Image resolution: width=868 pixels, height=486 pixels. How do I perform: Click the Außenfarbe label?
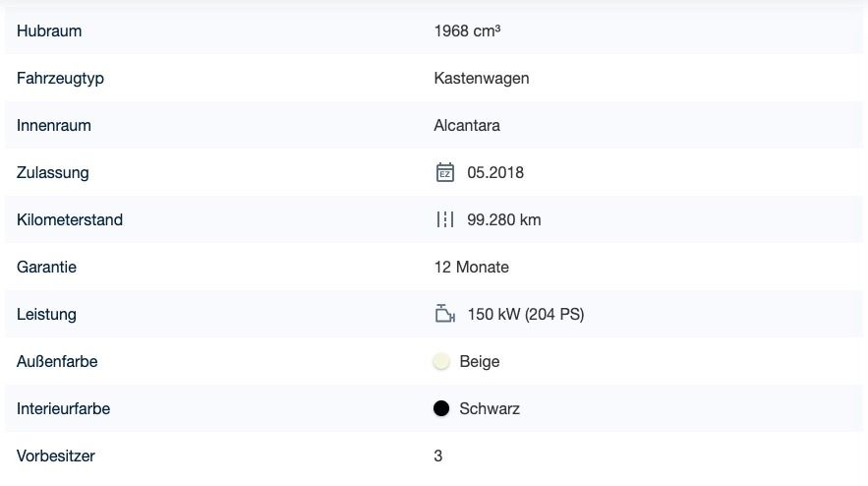coord(57,362)
